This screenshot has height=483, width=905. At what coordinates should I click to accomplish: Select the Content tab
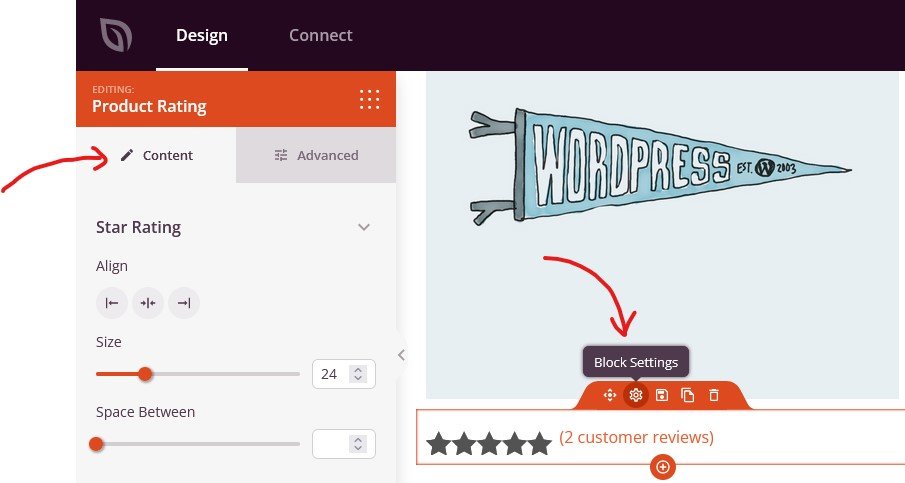pos(156,155)
